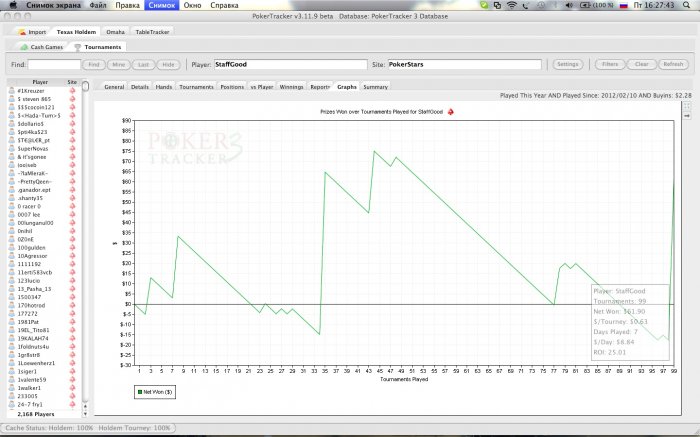Select the Import tab with its icon

33,32
